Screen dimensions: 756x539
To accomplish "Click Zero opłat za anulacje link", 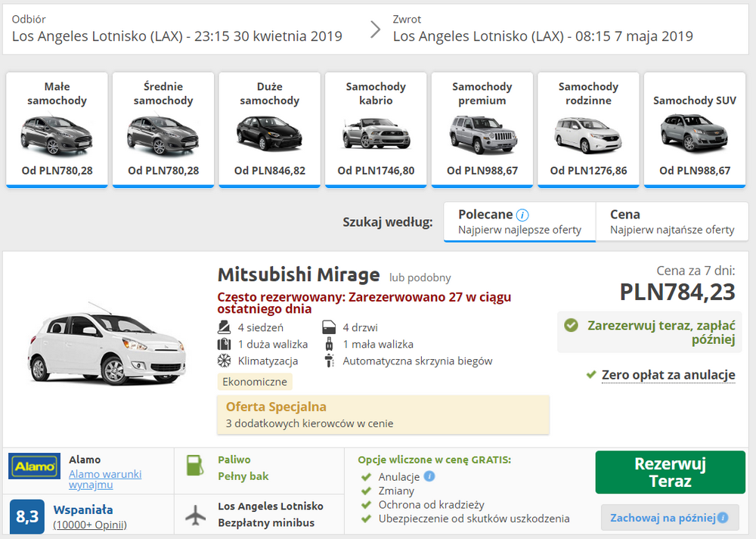I will pos(668,375).
